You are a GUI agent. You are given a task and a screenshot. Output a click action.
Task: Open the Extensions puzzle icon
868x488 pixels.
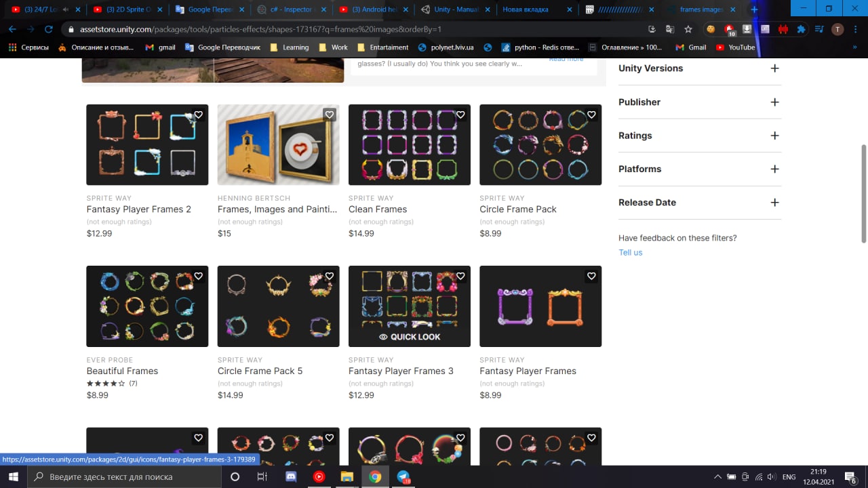(x=801, y=29)
